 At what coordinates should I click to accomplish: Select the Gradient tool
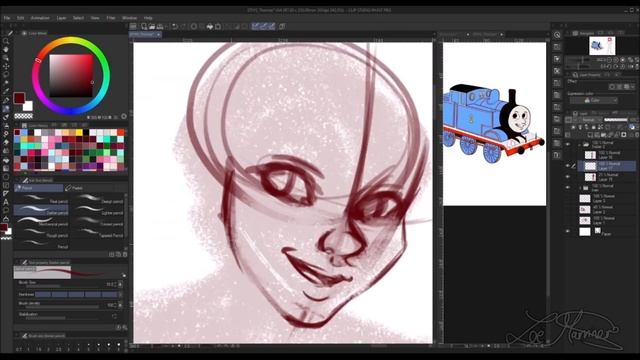[x=6, y=168]
